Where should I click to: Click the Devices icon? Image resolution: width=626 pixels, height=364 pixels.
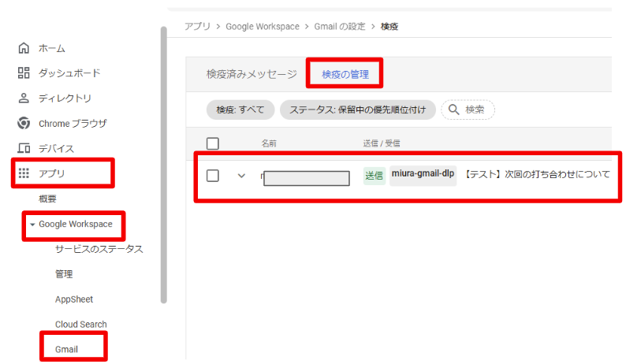(24, 148)
